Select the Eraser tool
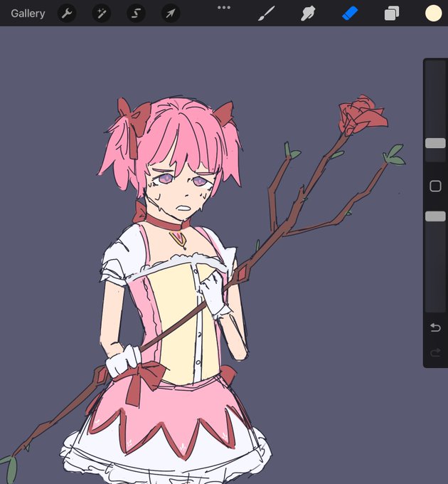This screenshot has width=448, height=484. (350, 14)
